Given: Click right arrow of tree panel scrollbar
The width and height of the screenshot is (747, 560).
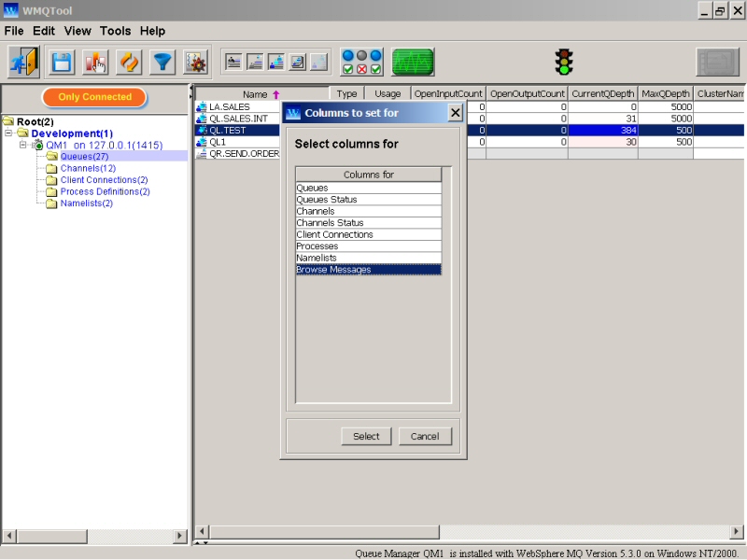Looking at the screenshot, I should point(179,536).
